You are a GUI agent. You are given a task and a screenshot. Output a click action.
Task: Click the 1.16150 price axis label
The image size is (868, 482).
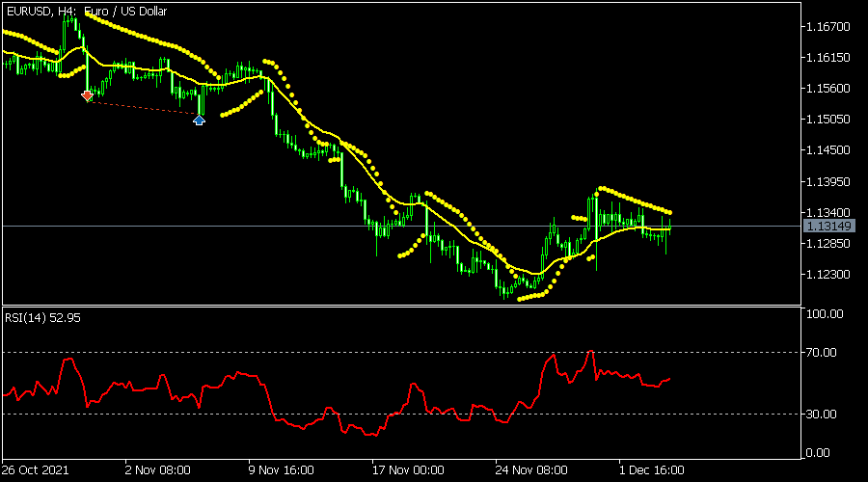click(x=827, y=58)
